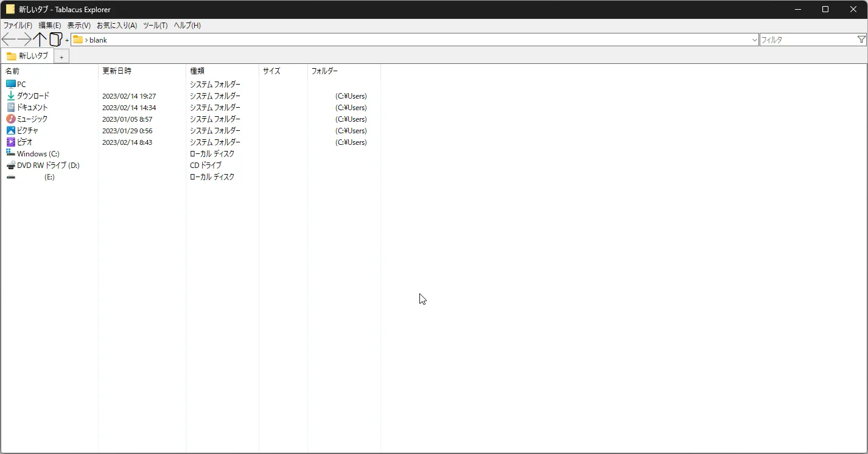This screenshot has width=868, height=454.
Task: Click the up-arrow parent folder icon
Action: [x=40, y=40]
